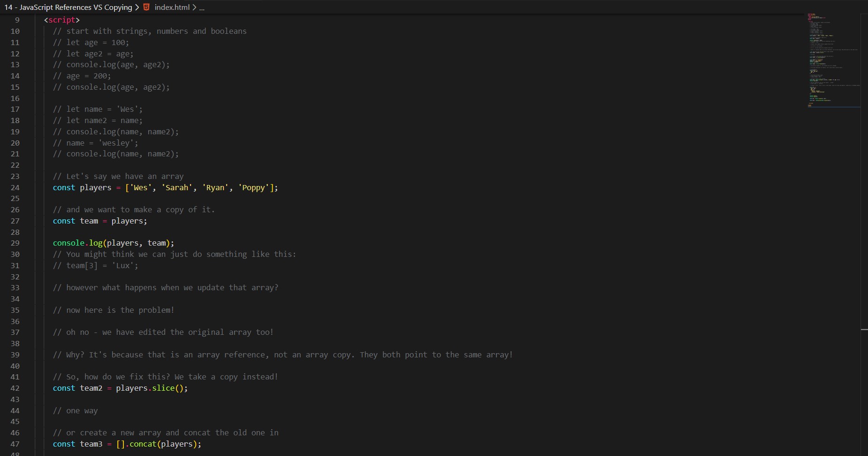This screenshot has width=868, height=456.
Task: Click the vertical scrollbar track
Action: click(864, 235)
